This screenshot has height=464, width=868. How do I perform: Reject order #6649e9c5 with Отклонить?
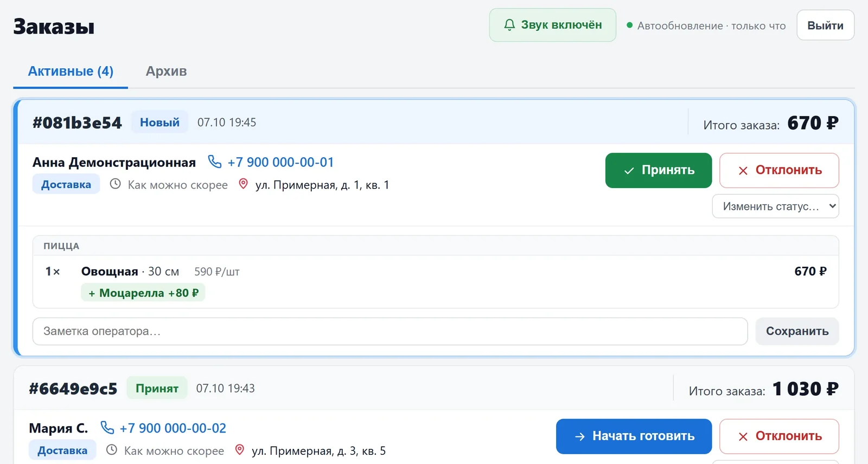(779, 436)
